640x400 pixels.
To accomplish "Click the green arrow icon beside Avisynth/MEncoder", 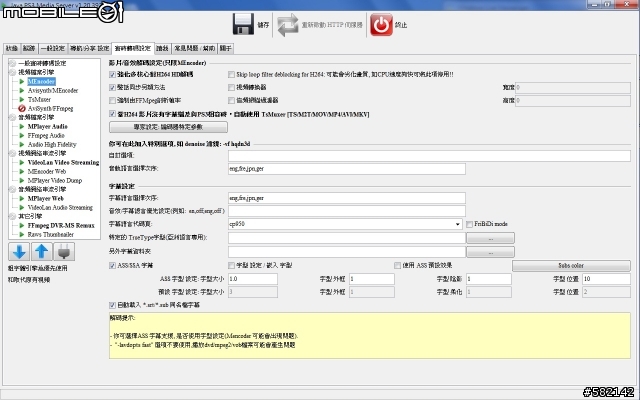I will [x=22, y=91].
